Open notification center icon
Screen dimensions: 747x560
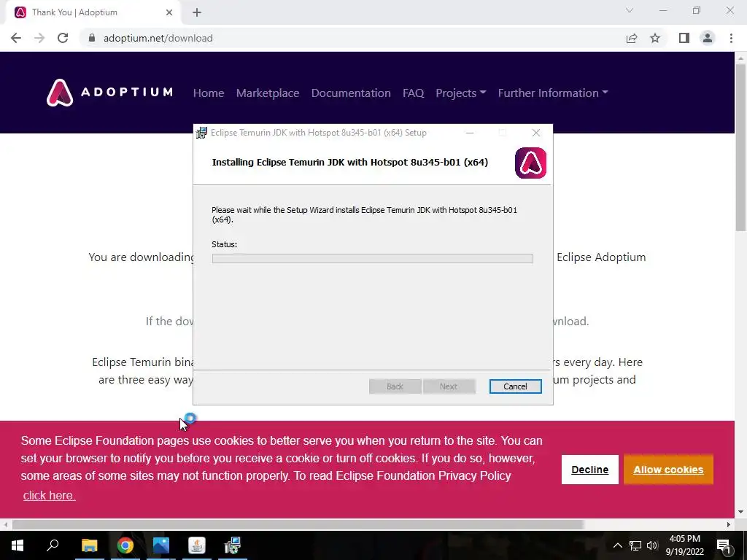pos(724,545)
